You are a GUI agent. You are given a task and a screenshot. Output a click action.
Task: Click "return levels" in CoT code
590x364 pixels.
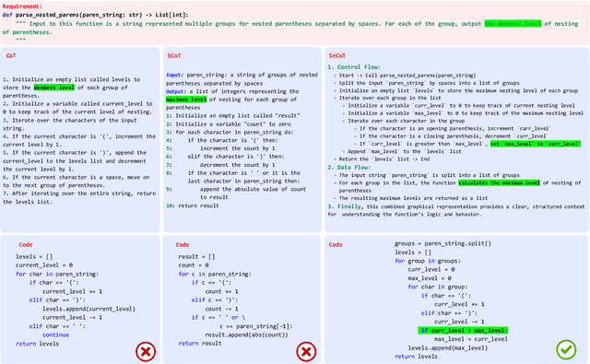37,344
